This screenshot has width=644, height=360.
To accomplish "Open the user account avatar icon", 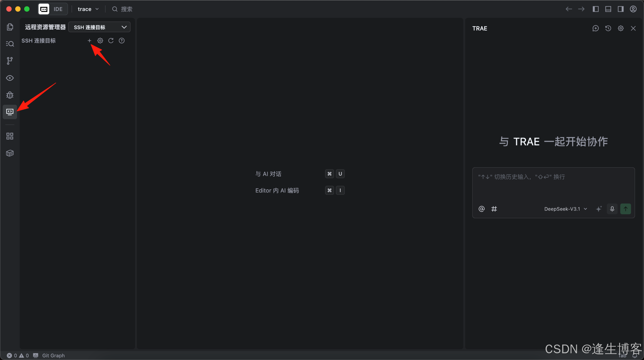I will [633, 9].
